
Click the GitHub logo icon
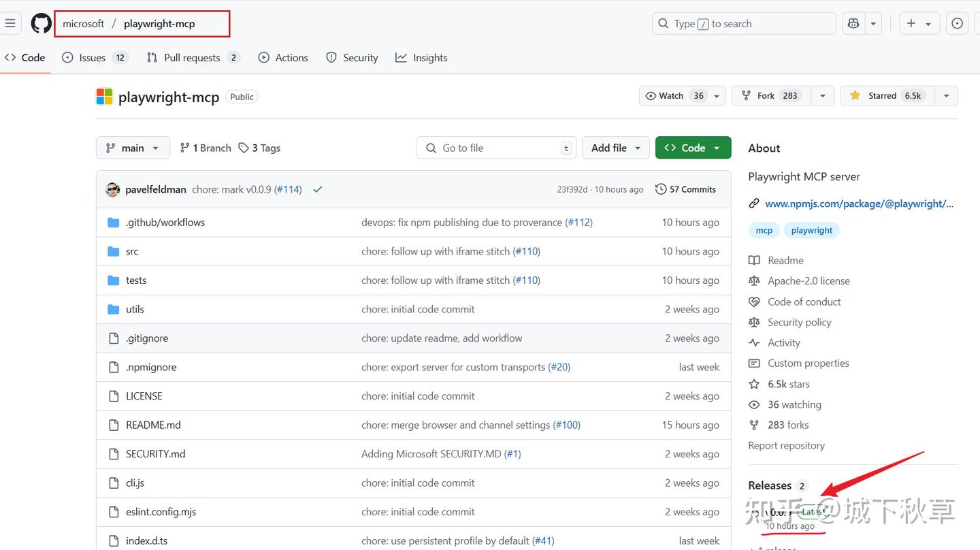point(41,24)
